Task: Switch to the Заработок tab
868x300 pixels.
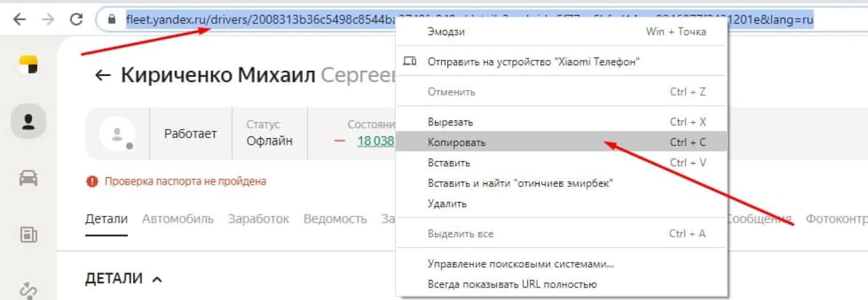Action: click(258, 219)
